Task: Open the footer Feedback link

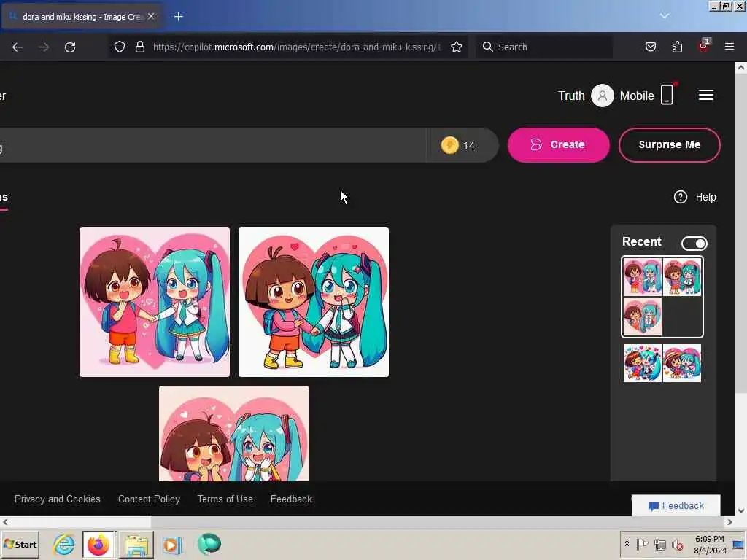Action: [x=291, y=499]
